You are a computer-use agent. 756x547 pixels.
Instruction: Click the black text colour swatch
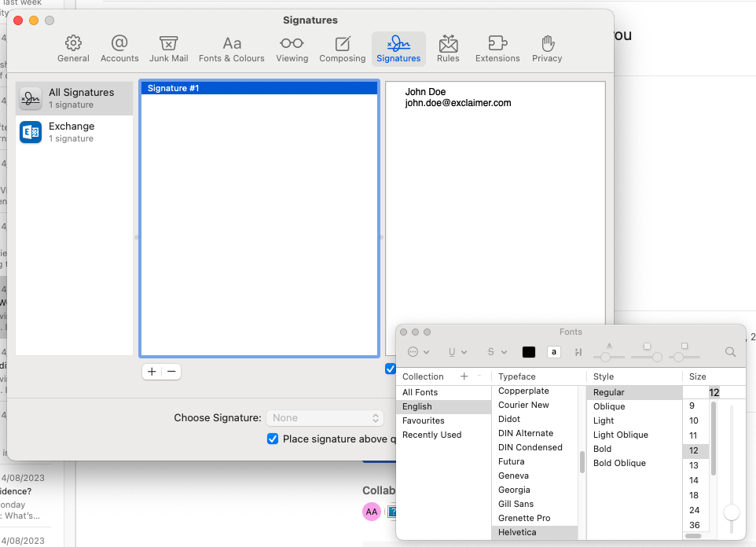click(x=528, y=352)
